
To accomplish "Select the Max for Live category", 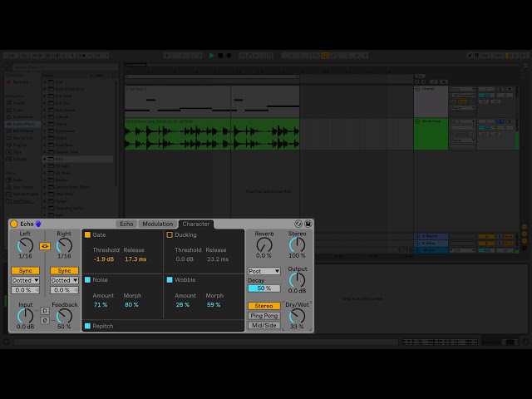I will tap(22, 138).
